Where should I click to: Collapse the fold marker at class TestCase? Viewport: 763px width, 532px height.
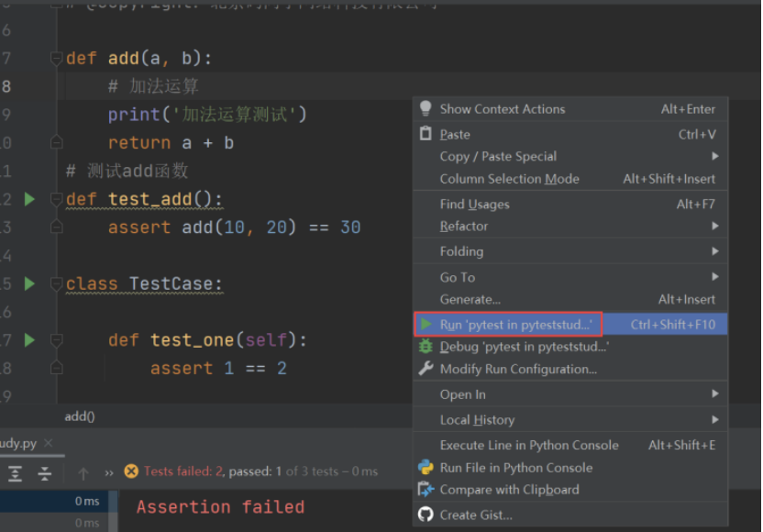pos(57,283)
